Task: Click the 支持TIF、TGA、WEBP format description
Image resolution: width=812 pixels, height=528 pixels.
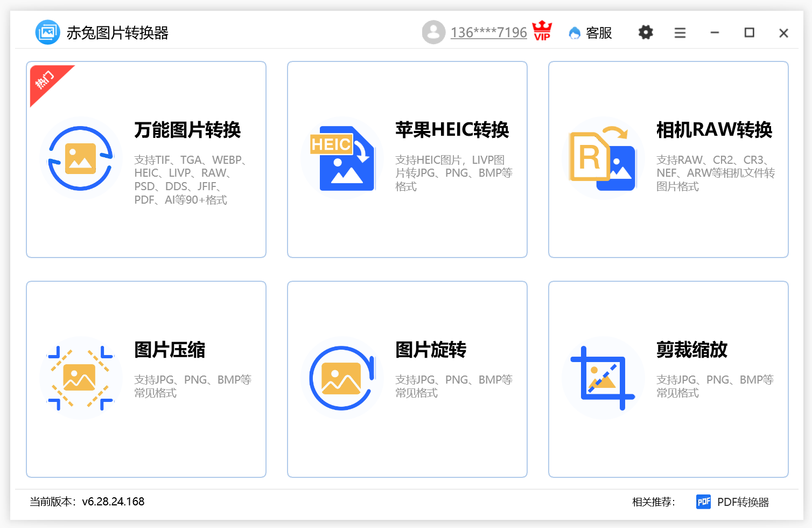Action: point(191,180)
